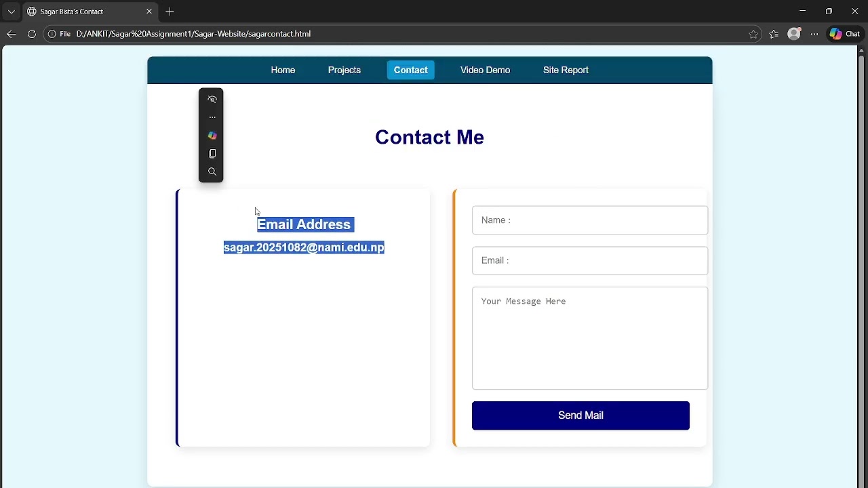The height and width of the screenshot is (488, 868).
Task: Add this page to favorites
Action: (x=753, y=34)
